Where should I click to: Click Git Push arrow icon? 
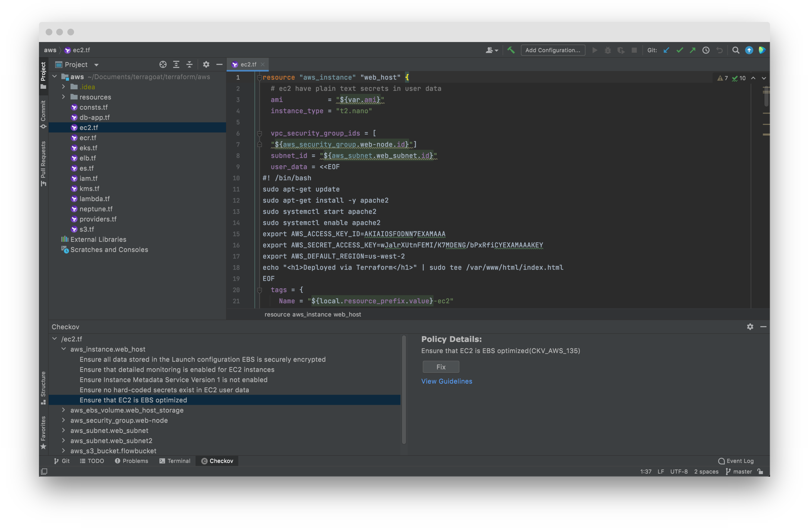[x=693, y=50]
